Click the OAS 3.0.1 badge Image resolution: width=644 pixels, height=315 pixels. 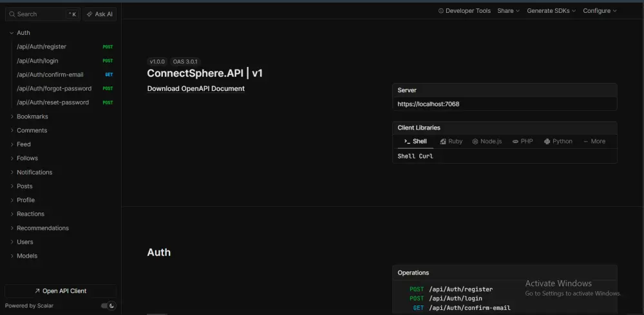[x=185, y=62]
